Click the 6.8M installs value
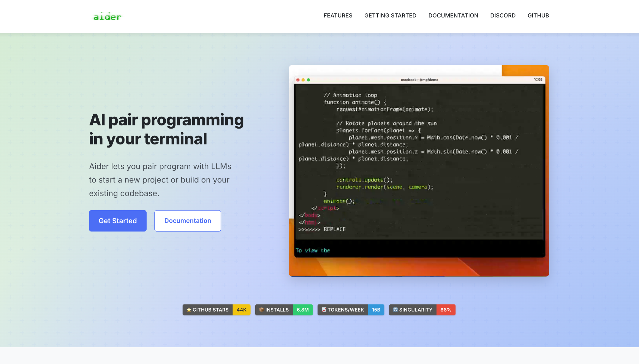639x364 pixels. (303, 310)
